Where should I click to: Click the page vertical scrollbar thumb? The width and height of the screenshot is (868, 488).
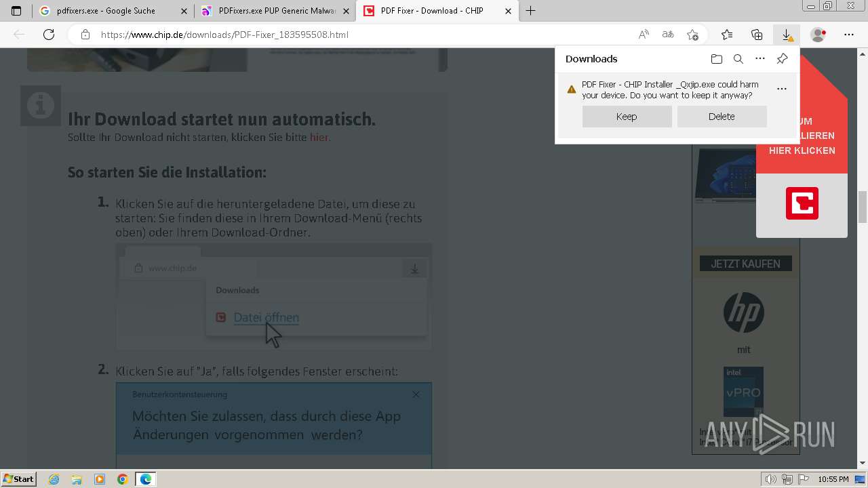point(863,207)
